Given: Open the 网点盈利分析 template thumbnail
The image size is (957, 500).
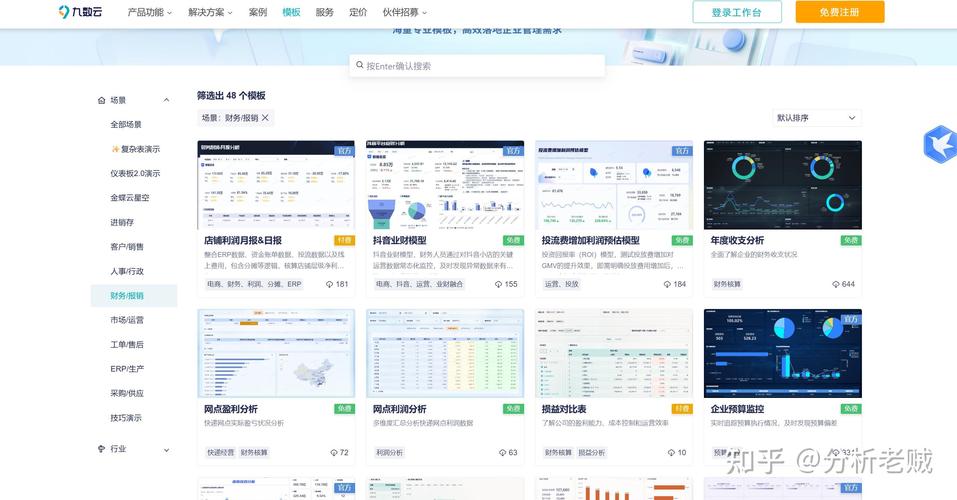Looking at the screenshot, I should pyautogui.click(x=276, y=353).
